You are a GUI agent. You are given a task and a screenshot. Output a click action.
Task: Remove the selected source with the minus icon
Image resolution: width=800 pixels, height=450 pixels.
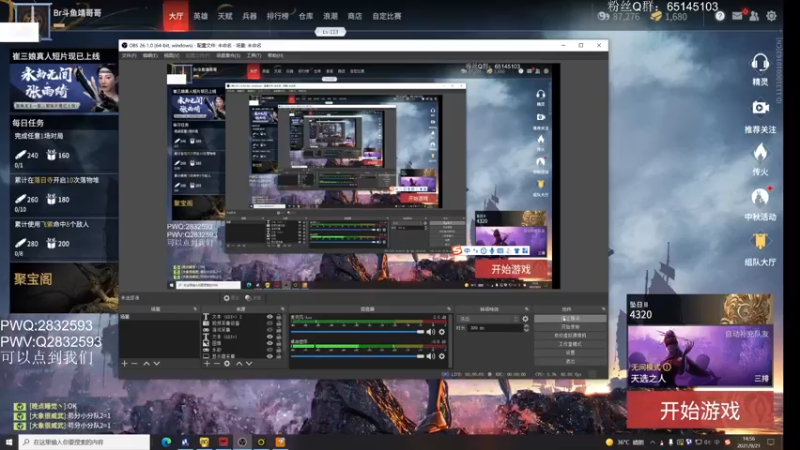pyautogui.click(x=217, y=363)
